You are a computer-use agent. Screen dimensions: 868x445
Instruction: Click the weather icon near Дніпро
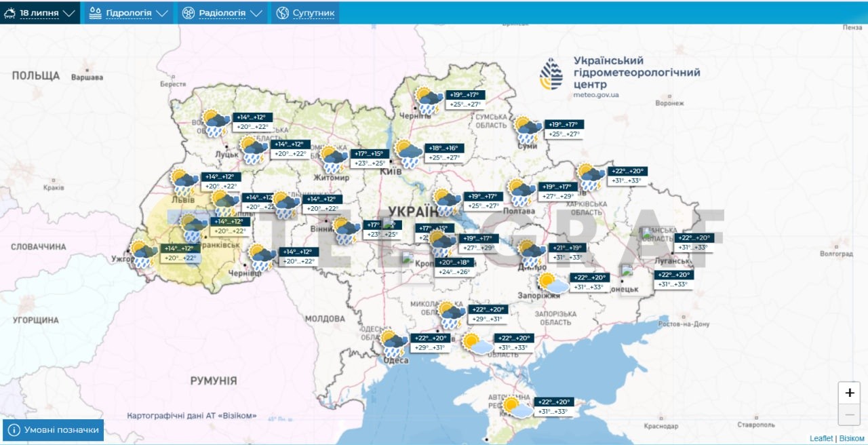532,253
